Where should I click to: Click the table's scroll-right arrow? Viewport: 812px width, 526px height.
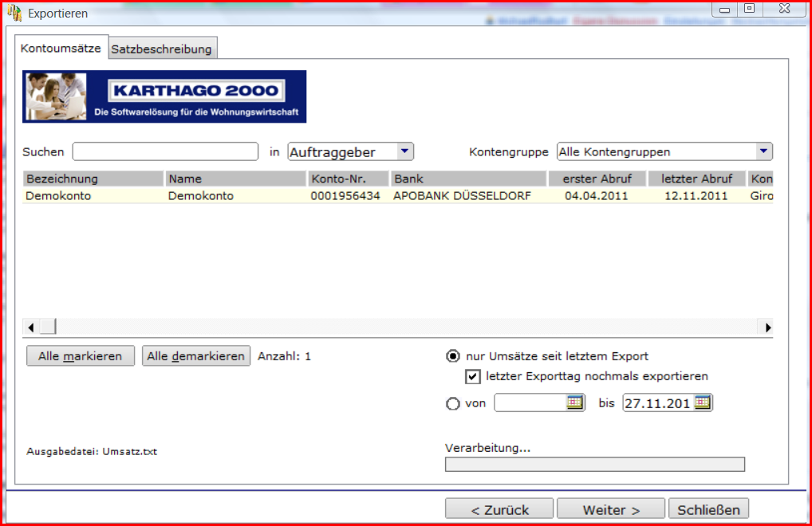[767, 327]
